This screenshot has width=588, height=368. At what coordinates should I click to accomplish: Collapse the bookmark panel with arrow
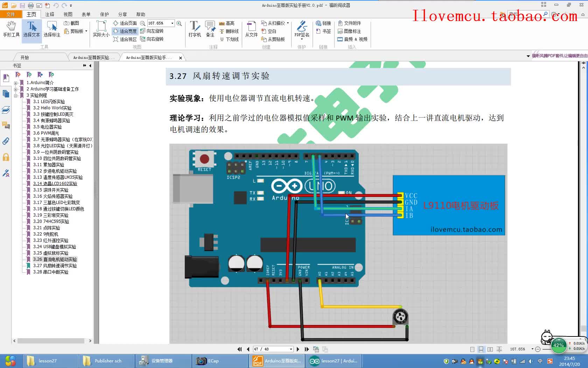click(x=90, y=66)
